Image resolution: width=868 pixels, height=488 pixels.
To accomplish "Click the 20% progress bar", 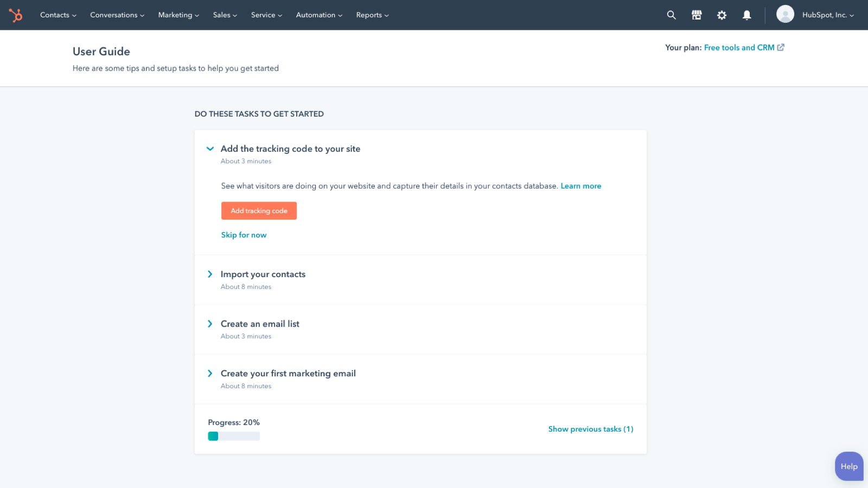I will click(x=234, y=435).
